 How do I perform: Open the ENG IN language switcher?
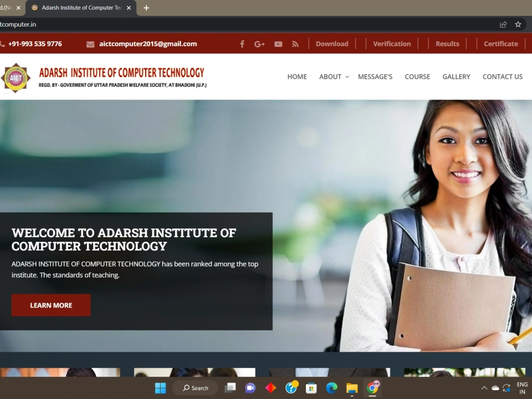coord(522,388)
